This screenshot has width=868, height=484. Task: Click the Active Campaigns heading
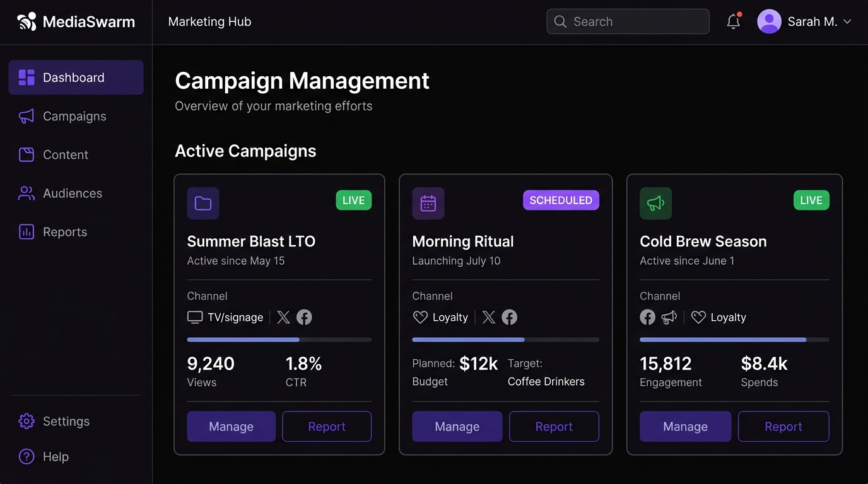(245, 151)
